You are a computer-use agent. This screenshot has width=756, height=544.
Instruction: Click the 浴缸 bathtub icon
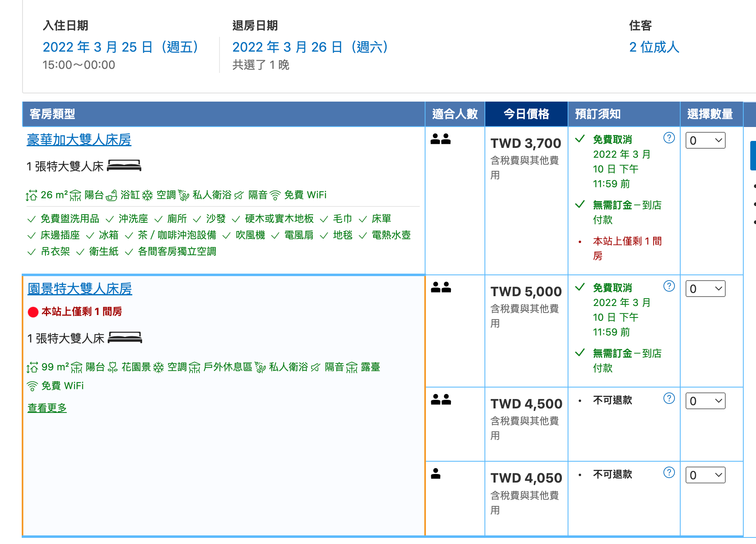pos(111,196)
